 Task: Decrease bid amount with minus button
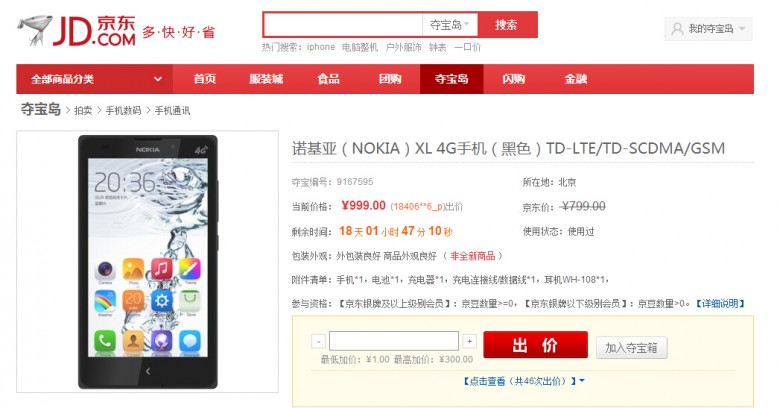(x=318, y=341)
